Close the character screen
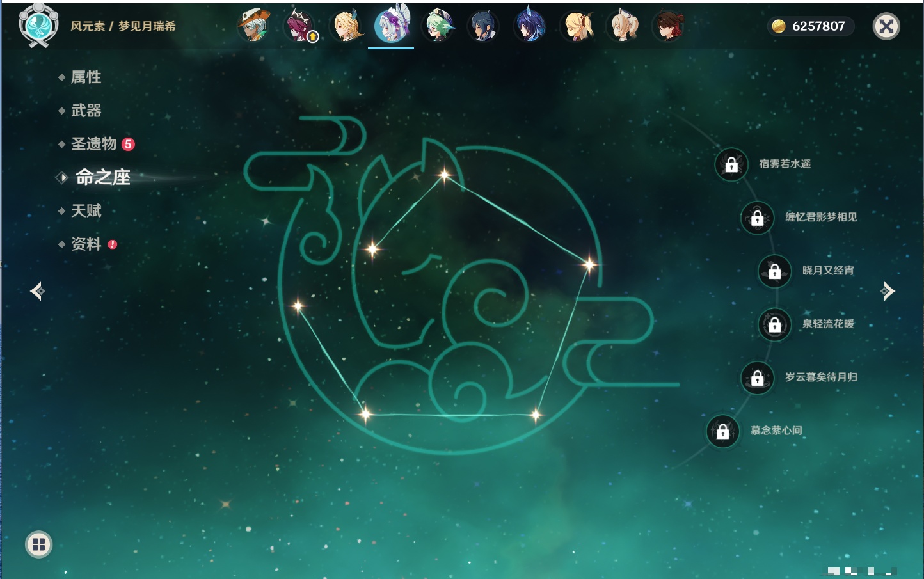The height and width of the screenshot is (579, 924). click(887, 26)
